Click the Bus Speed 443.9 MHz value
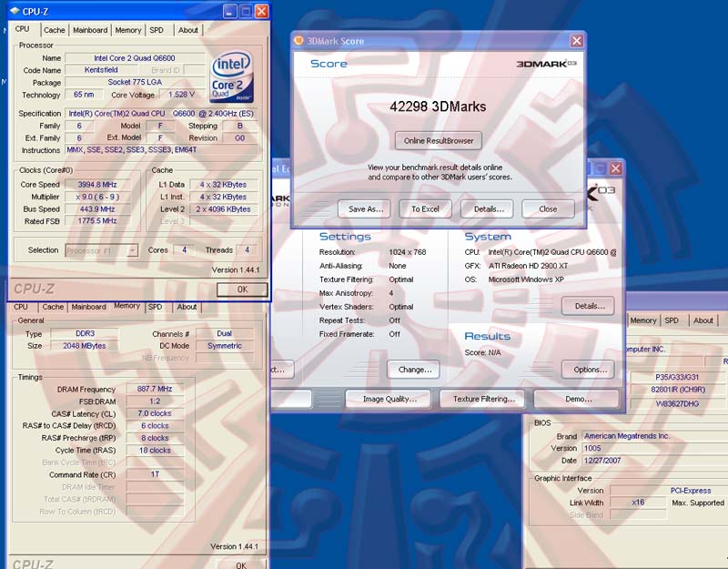This screenshot has width=728, height=569. tap(97, 209)
